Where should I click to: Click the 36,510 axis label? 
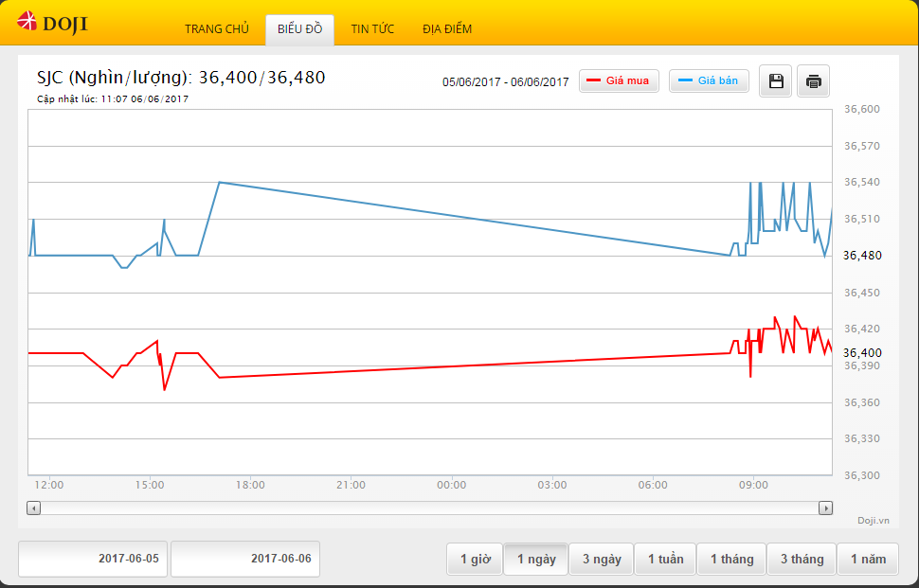(861, 219)
